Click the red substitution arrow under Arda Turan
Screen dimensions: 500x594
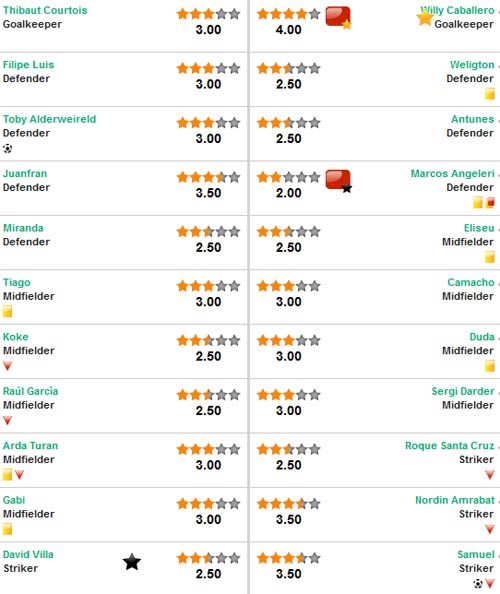pyautogui.click(x=19, y=475)
